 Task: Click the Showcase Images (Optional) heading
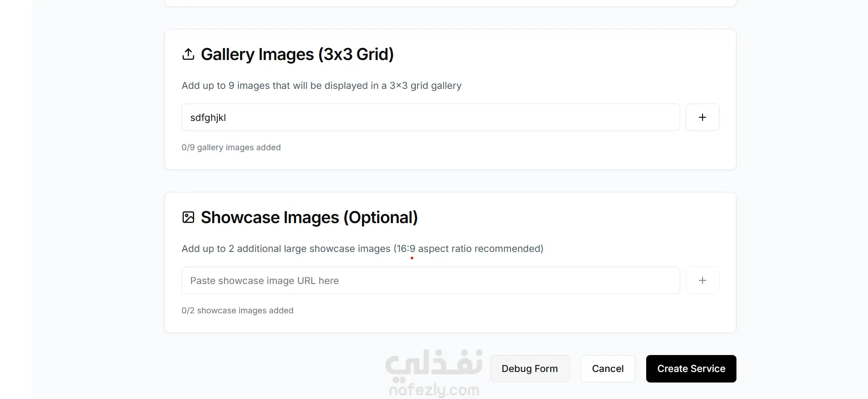pyautogui.click(x=309, y=217)
